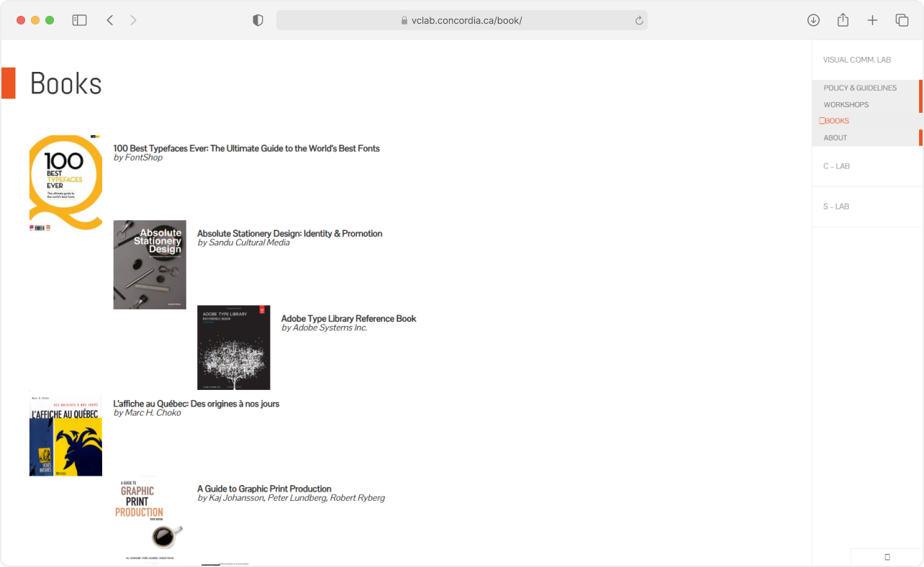Reload the page with the refresh icon
The image size is (924, 567).
(639, 21)
